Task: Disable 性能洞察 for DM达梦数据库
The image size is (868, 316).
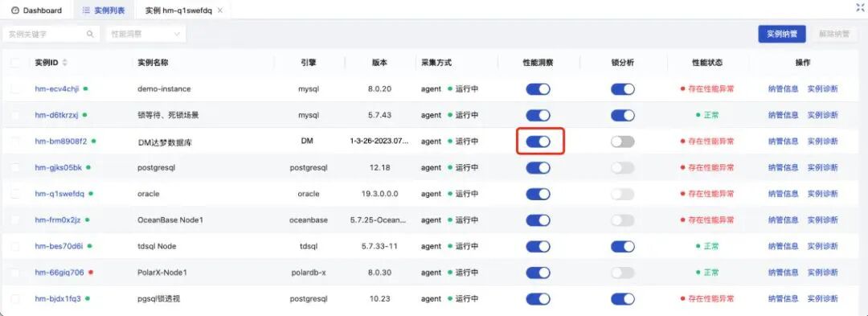Action: coord(538,142)
